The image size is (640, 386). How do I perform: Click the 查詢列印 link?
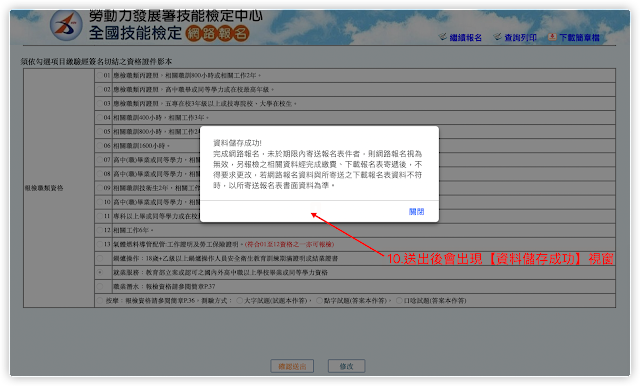tap(520, 38)
